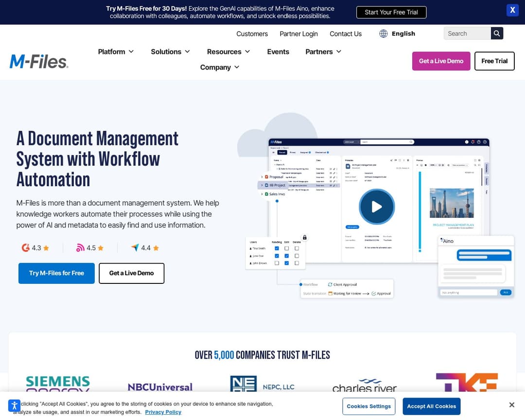Click Try M-Files for Free
The width and height of the screenshot is (525, 420).
click(x=56, y=273)
